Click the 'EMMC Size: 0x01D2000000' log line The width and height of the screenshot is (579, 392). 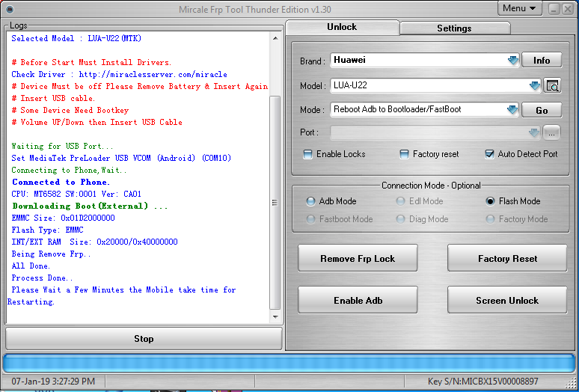(63, 218)
